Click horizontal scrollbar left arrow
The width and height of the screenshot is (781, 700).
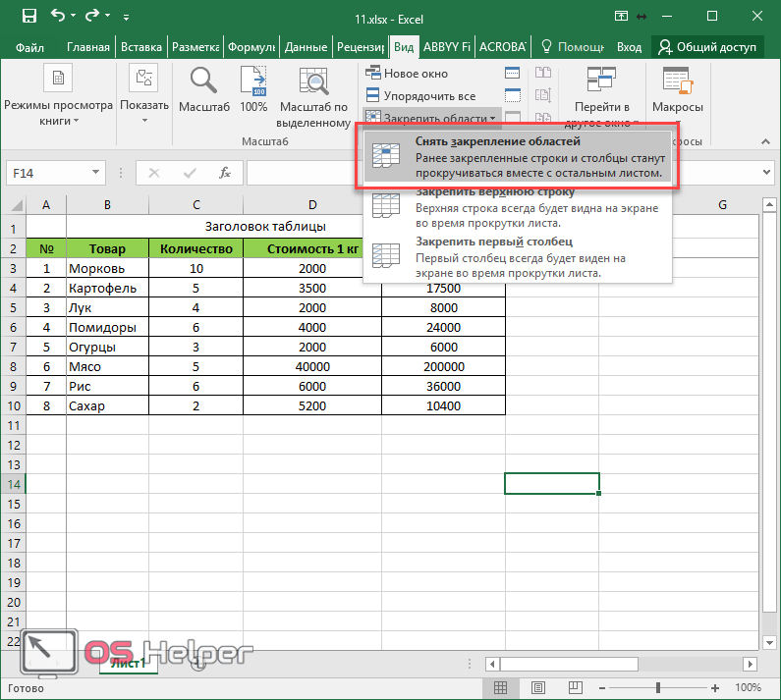[x=492, y=664]
